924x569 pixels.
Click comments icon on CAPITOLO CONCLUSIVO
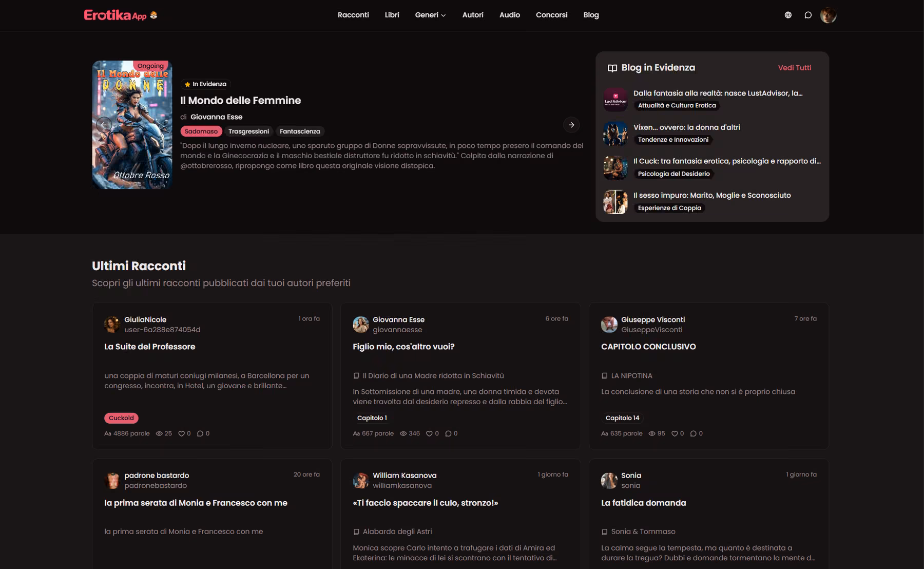click(694, 433)
